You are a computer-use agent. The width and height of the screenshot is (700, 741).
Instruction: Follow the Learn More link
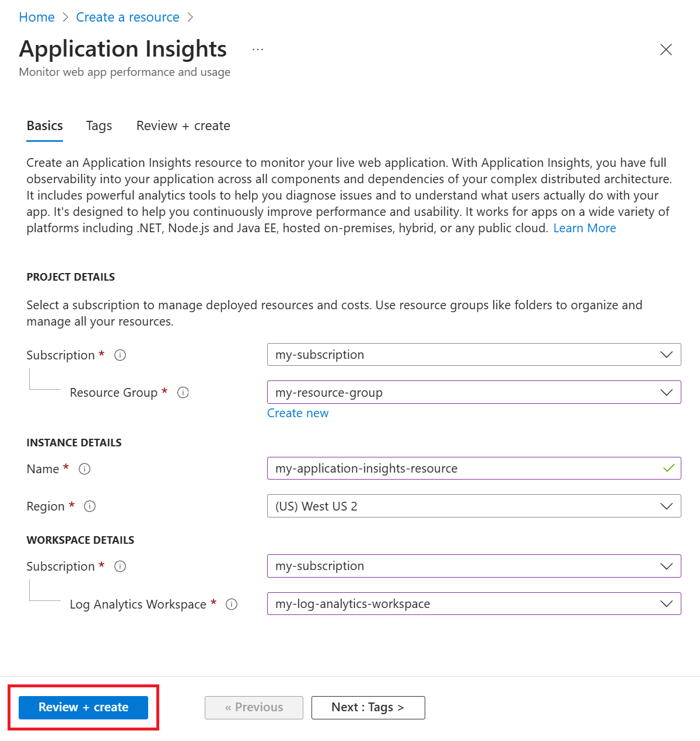pos(584,228)
